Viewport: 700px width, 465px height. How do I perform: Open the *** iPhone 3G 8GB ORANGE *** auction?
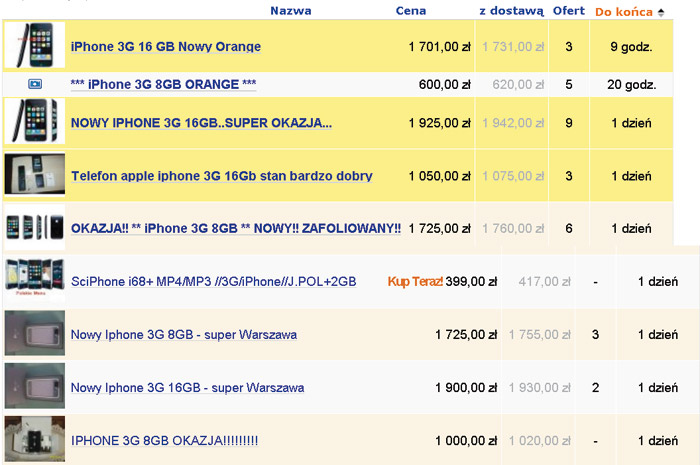pos(164,85)
